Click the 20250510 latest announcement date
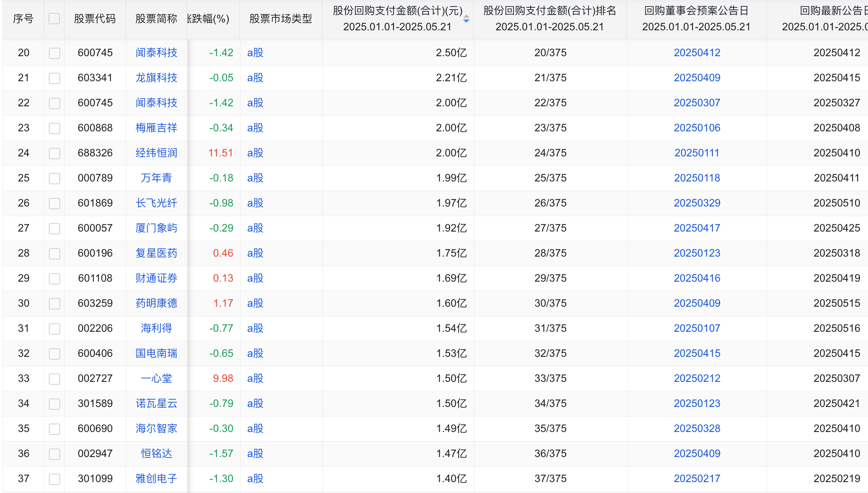 coord(837,203)
